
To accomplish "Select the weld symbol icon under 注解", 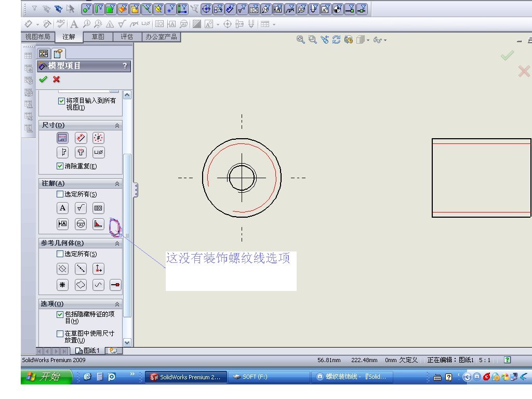I will click(98, 224).
